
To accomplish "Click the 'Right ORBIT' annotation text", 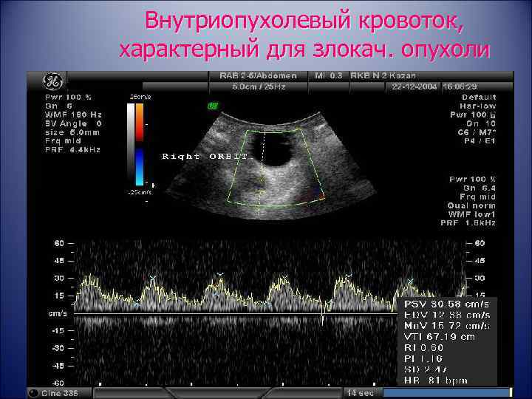I will [x=205, y=157].
